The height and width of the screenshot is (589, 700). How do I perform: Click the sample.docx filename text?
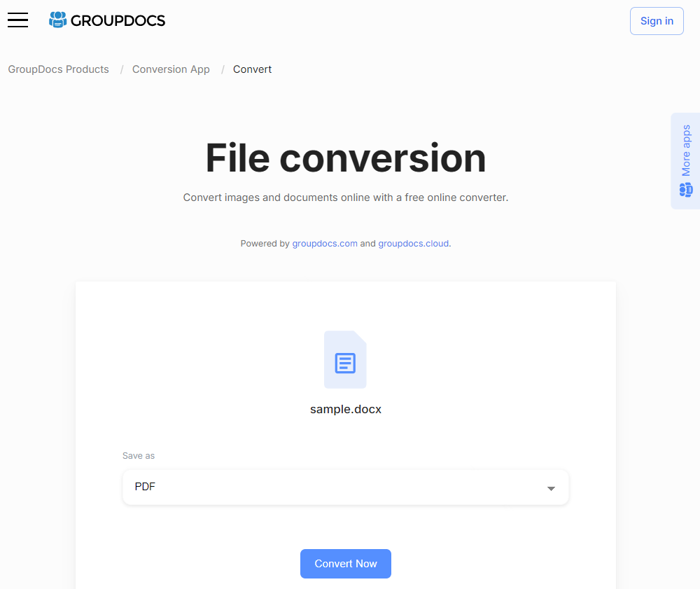click(345, 409)
